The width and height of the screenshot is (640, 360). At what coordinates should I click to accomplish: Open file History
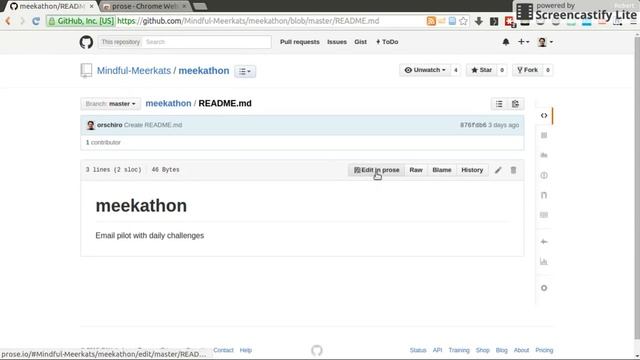pos(472,170)
